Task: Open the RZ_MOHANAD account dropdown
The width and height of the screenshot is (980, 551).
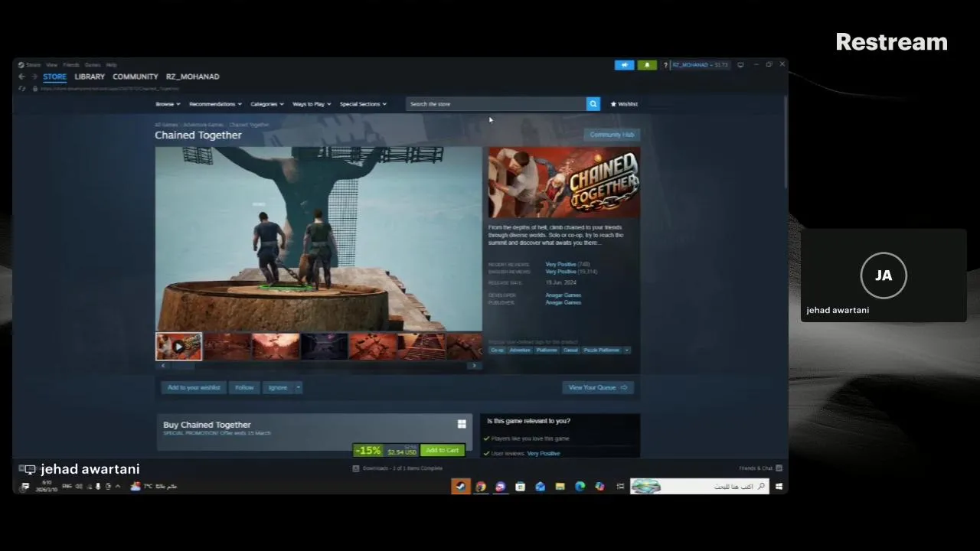Action: [701, 65]
